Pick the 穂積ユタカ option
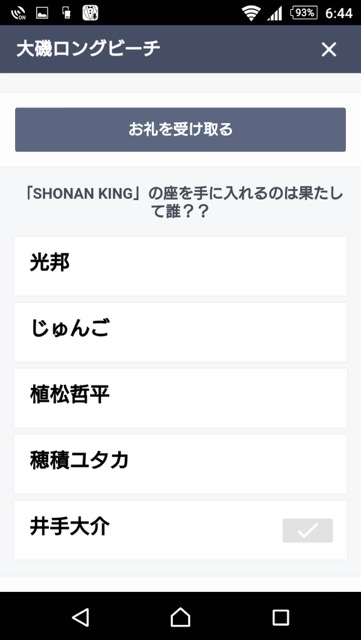This screenshot has width=361, height=640. 180,464
